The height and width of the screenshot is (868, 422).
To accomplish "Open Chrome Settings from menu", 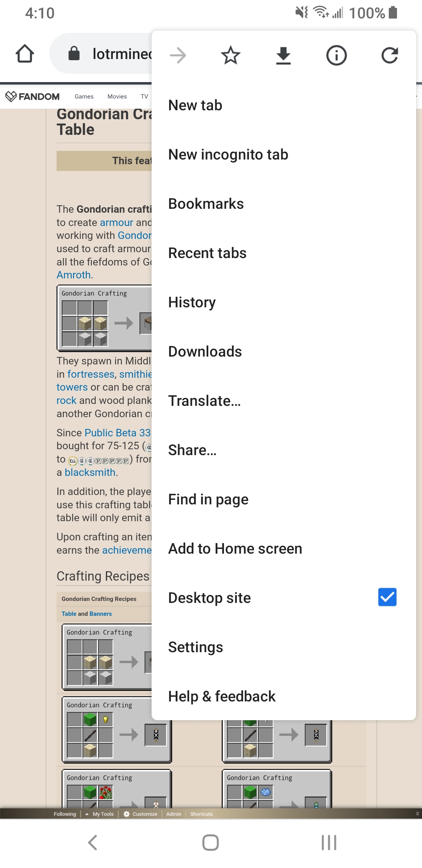I will coord(195,647).
